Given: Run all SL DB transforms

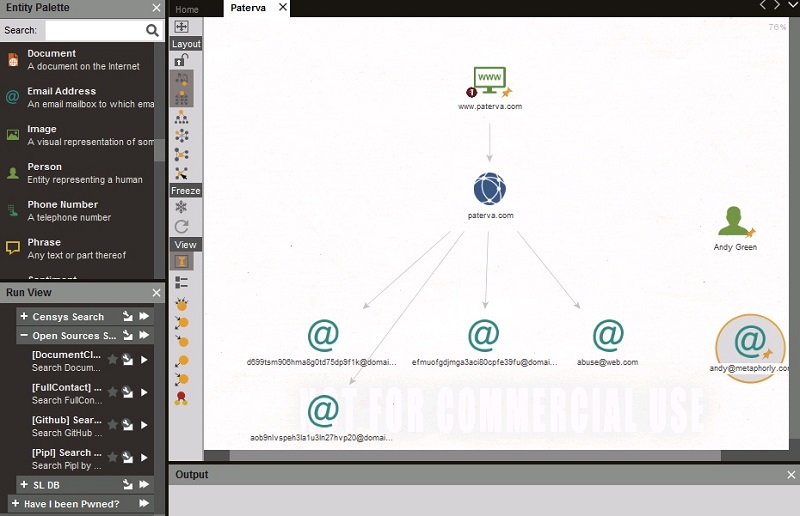Looking at the screenshot, I should point(144,484).
